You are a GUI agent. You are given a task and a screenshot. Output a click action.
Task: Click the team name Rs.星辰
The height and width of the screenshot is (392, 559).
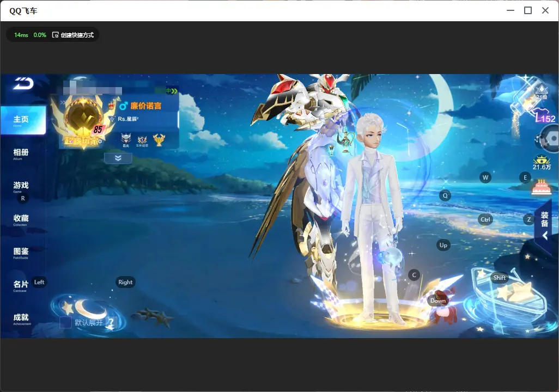[x=128, y=119]
